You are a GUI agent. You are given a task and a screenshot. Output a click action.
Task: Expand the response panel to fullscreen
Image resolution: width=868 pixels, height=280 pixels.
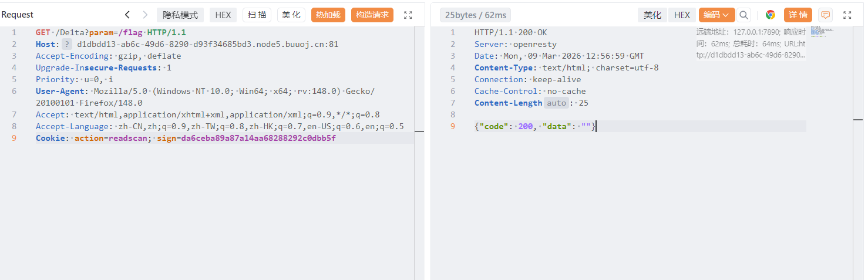click(847, 15)
